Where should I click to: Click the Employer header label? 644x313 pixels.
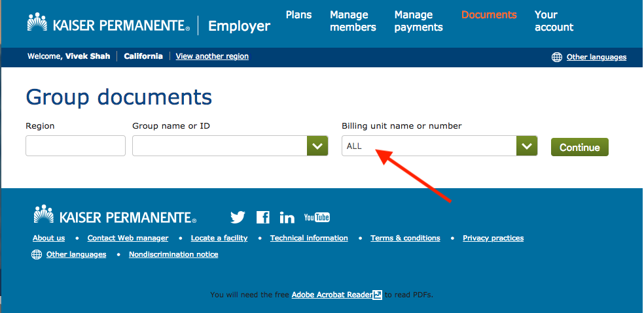[239, 26]
